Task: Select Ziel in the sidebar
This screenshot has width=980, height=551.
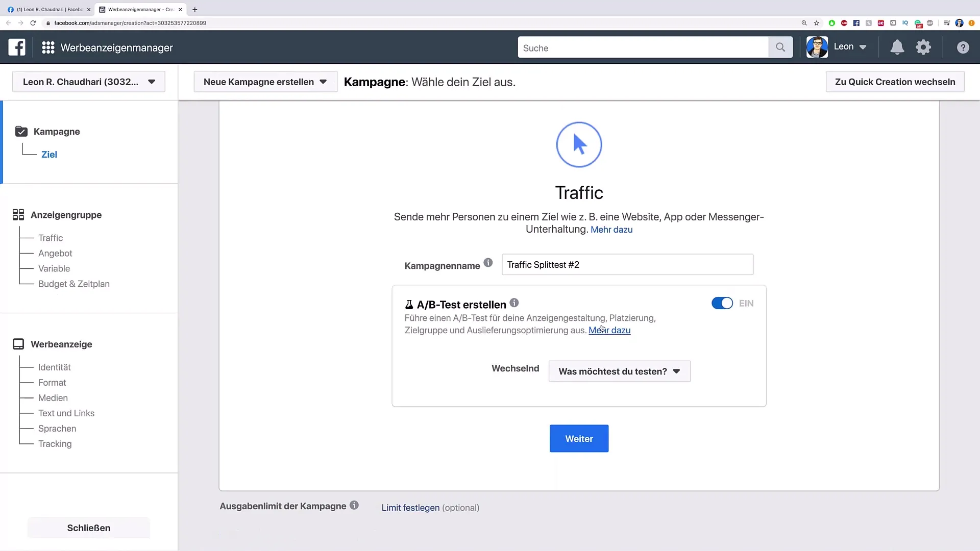Action: 49,155
